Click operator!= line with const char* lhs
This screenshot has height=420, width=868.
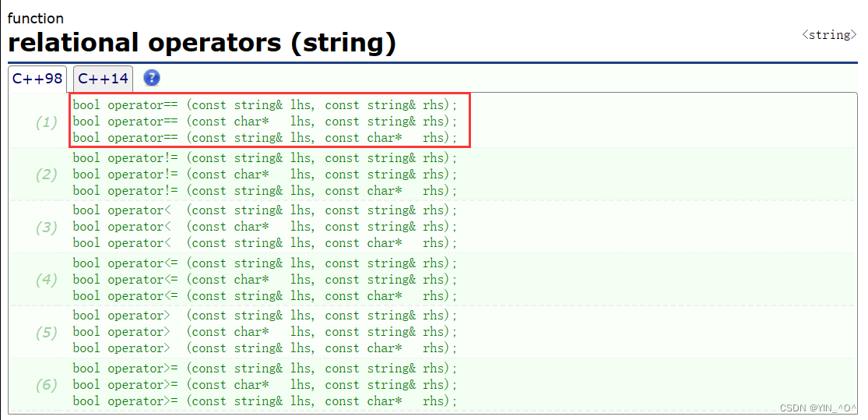(265, 175)
